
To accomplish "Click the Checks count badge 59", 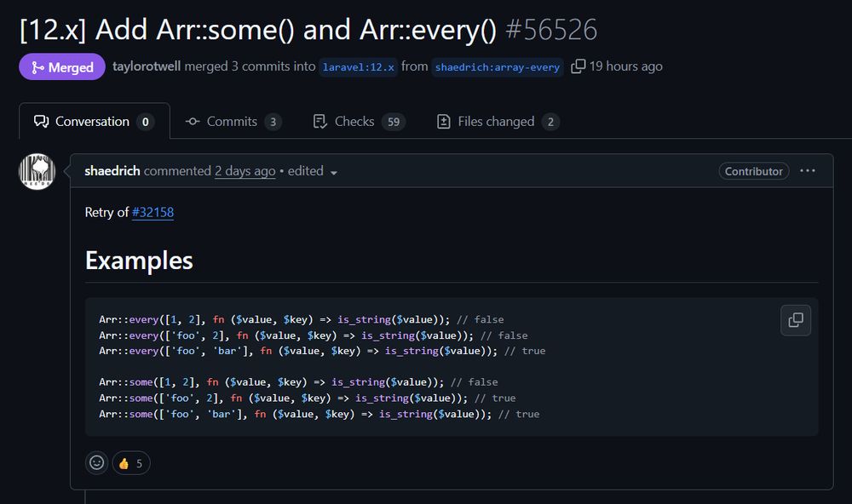I will tap(394, 123).
